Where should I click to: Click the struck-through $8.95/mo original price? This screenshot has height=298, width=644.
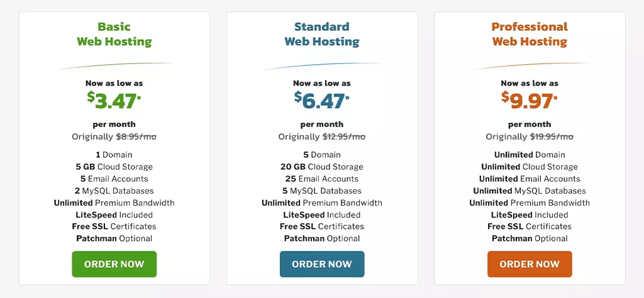(x=136, y=136)
